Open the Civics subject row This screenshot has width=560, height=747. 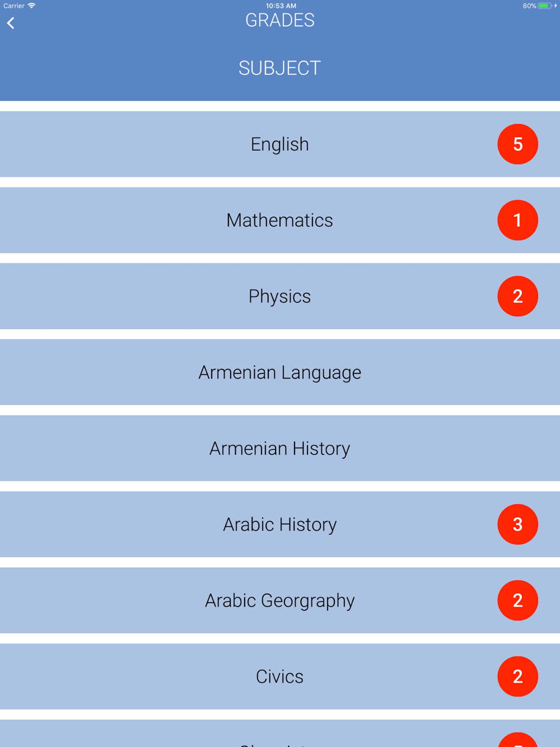(x=280, y=676)
